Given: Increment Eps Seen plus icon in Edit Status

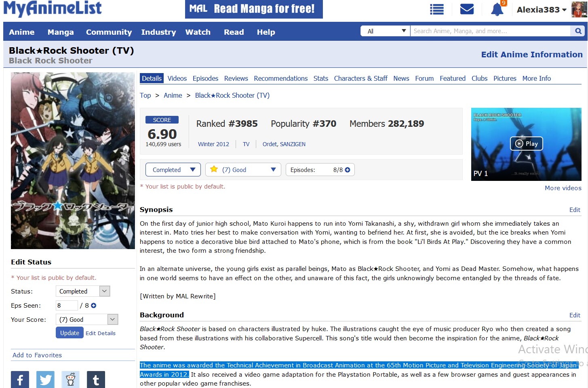Looking at the screenshot, I should click(x=94, y=306).
